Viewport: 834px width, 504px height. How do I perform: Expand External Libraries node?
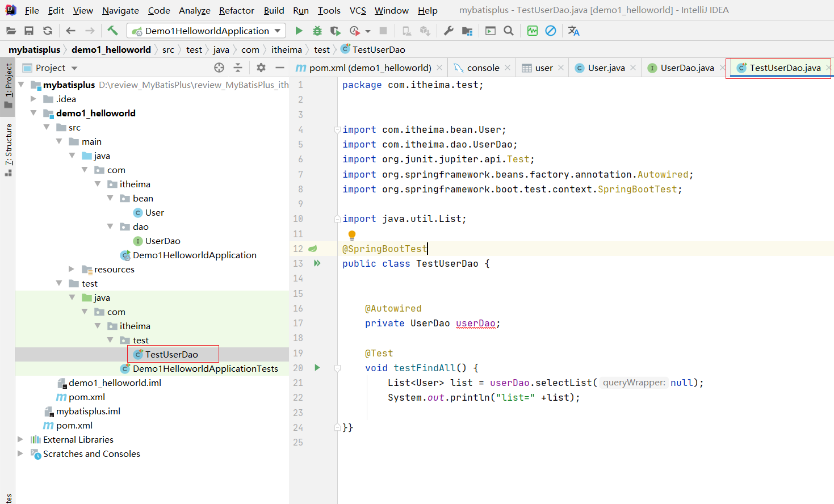[20, 439]
